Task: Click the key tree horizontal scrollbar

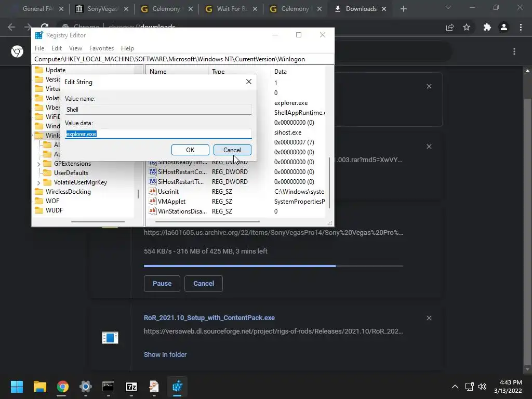Action: (98, 222)
